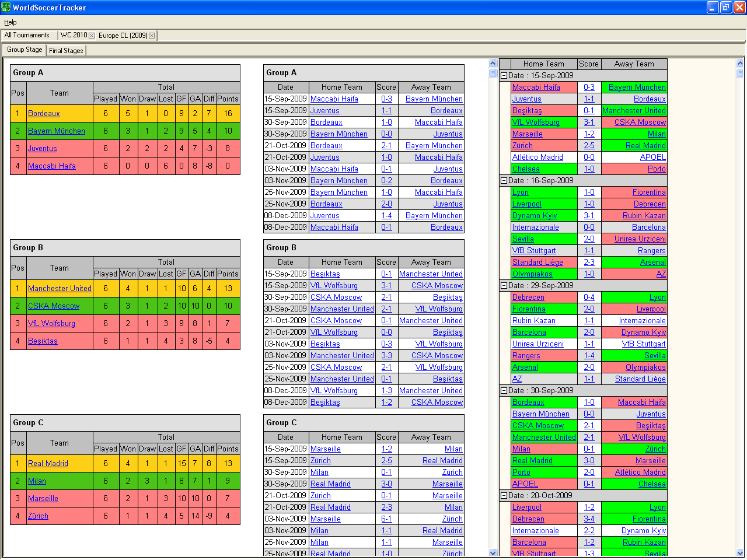Open the 3-4 Debrecen vs Fiorentina score
This screenshot has height=560, width=747.
pyautogui.click(x=589, y=519)
